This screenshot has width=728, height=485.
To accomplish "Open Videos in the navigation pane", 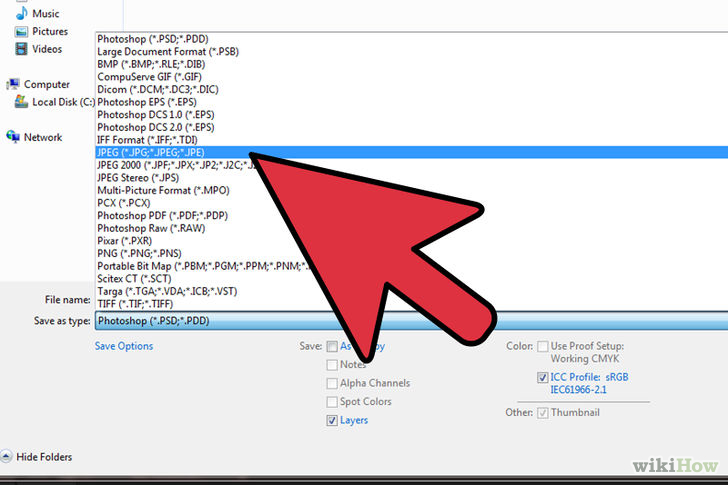I will (47, 49).
